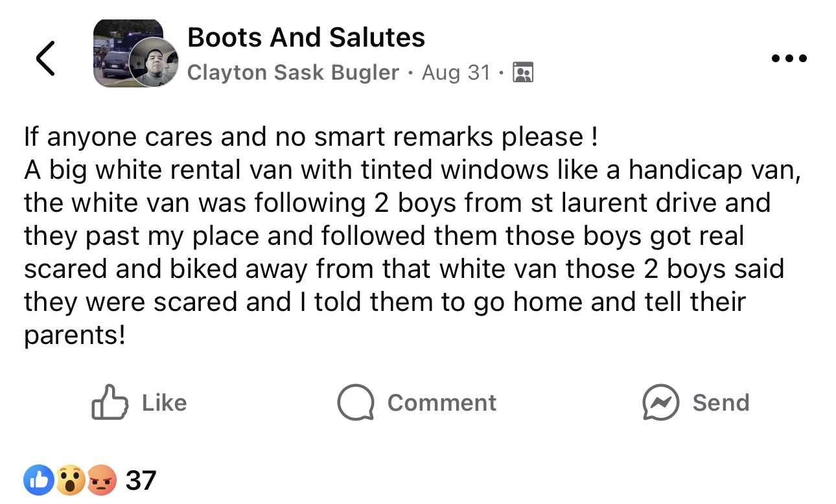836x504 pixels.
Task: Tap the author's round profile picture
Action: [154, 62]
